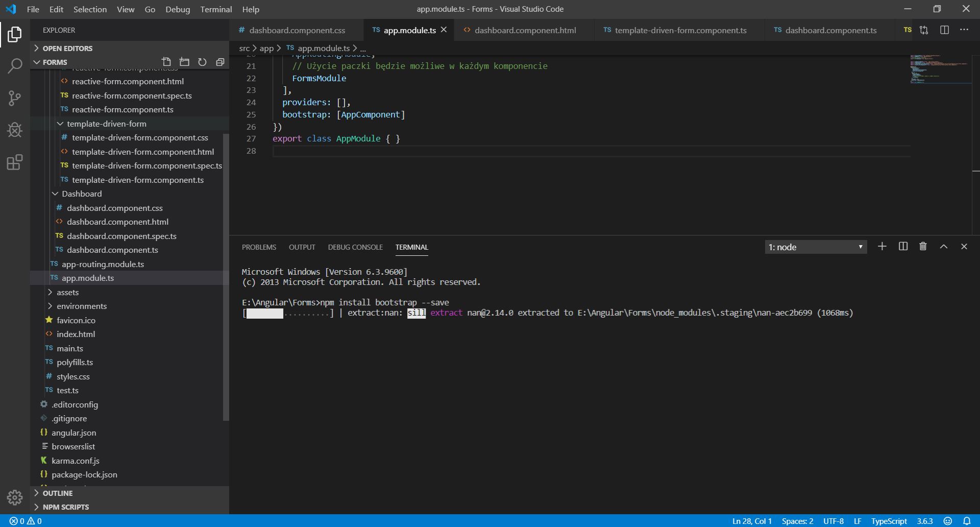This screenshot has height=527, width=980.
Task: Open Manage gear settings icon
Action: point(15,497)
